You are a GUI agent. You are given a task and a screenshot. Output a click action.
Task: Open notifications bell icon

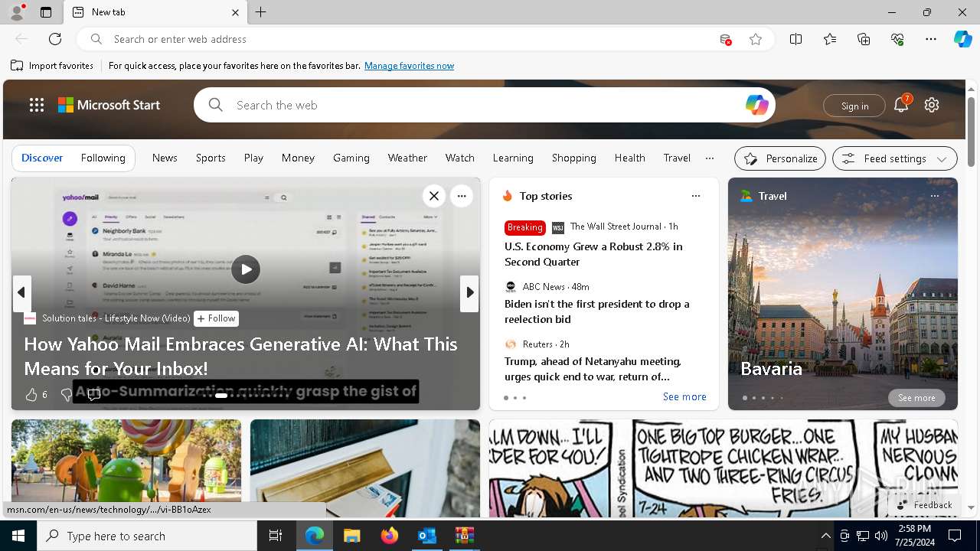901,105
